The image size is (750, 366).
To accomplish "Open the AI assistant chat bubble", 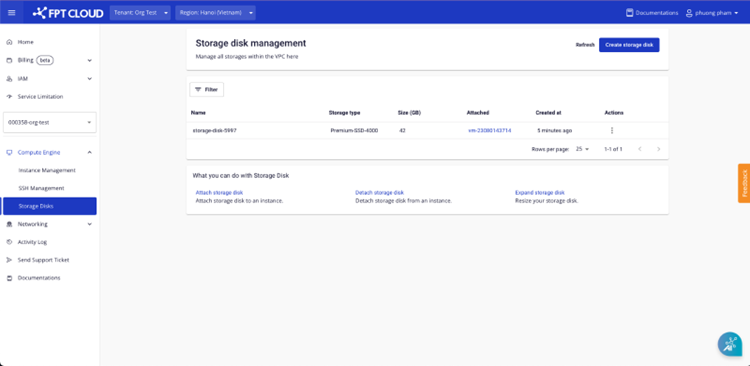I will [x=729, y=344].
